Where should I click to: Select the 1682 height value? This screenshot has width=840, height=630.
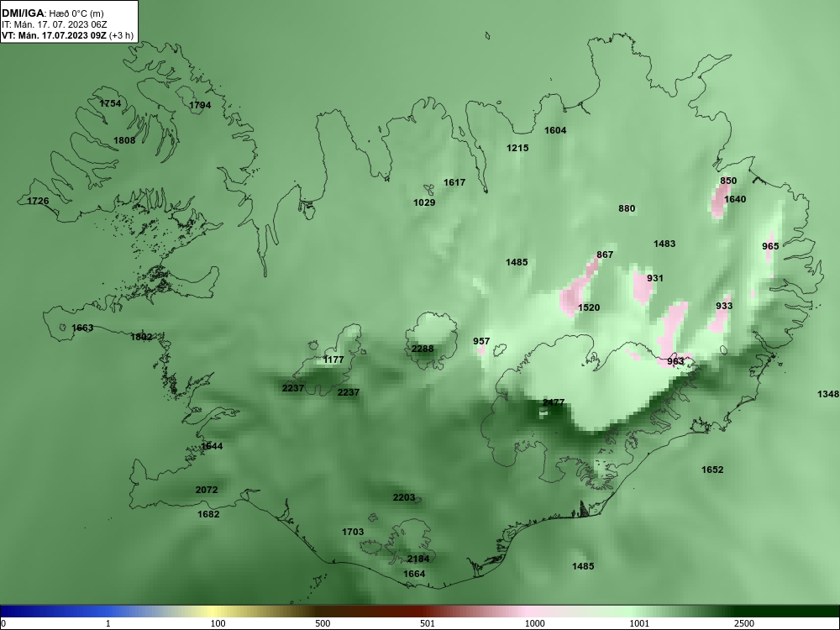click(x=208, y=514)
